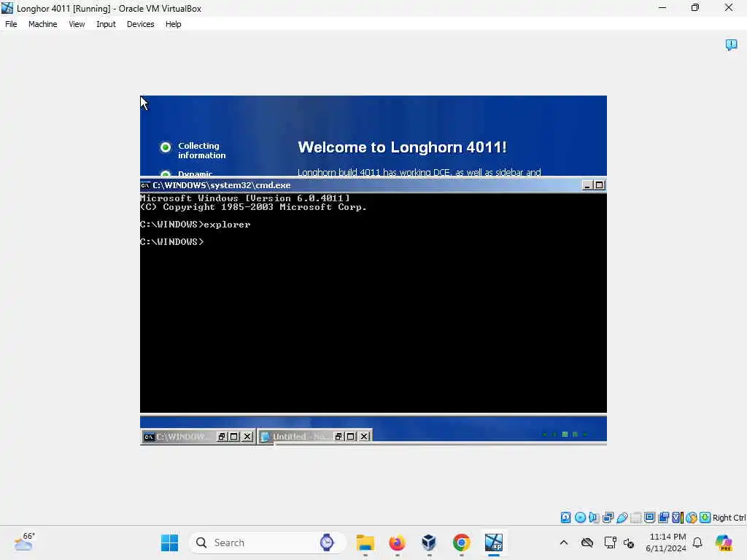
Task: Click inside the command prompt input line
Action: tap(172, 242)
